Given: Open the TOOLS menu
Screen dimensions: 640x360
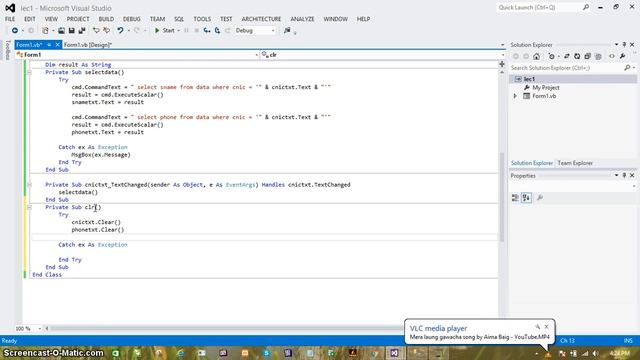Looking at the screenshot, I should [x=202, y=19].
